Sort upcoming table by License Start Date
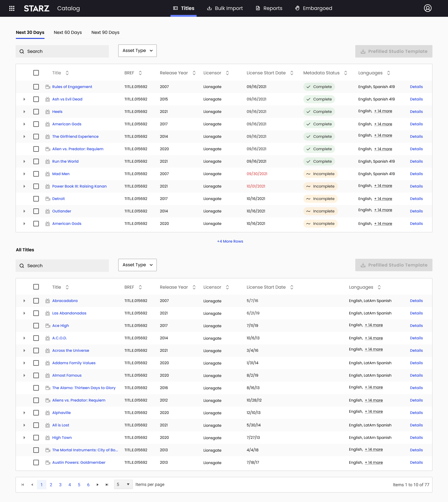448x502 pixels. [292, 73]
